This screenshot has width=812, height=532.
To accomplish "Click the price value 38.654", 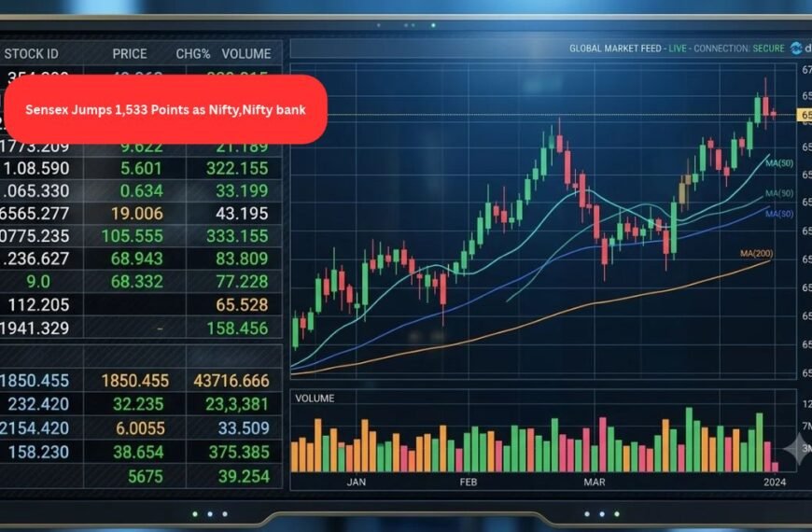I will click(138, 453).
